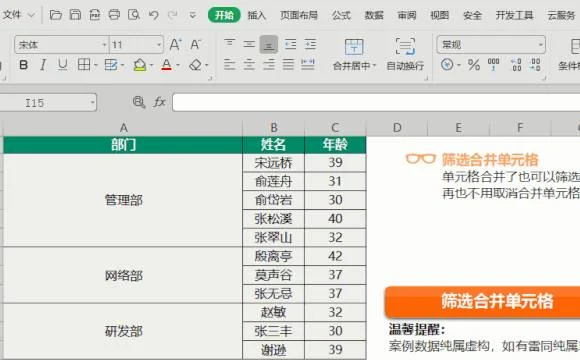Click the orange 筛选合并单元格 button
Image resolution: width=580 pixels, height=360 pixels.
pos(482,302)
